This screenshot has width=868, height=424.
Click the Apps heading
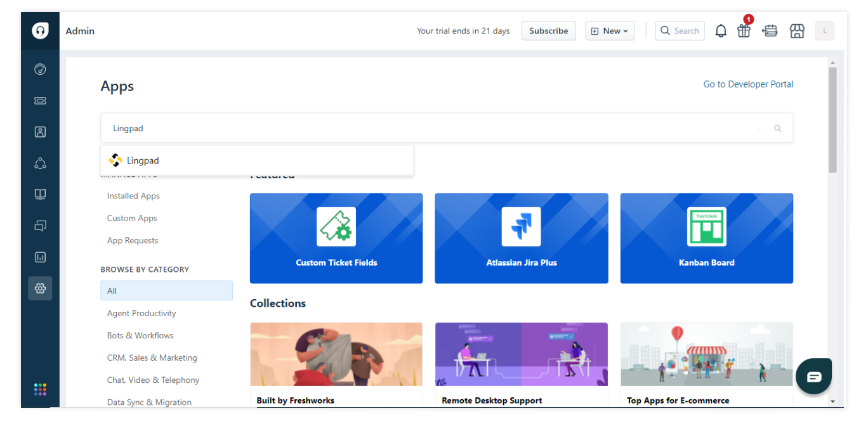pyautogui.click(x=117, y=86)
